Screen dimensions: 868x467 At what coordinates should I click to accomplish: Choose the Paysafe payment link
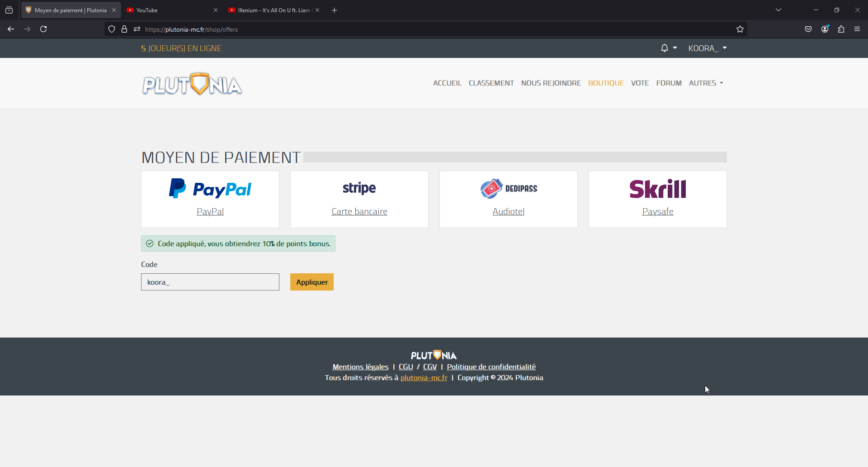coord(658,211)
